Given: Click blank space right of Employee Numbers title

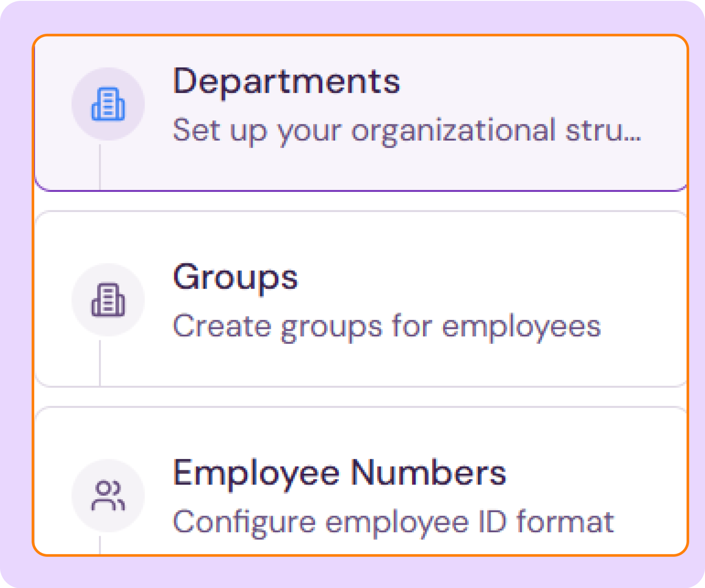Looking at the screenshot, I should [593, 473].
